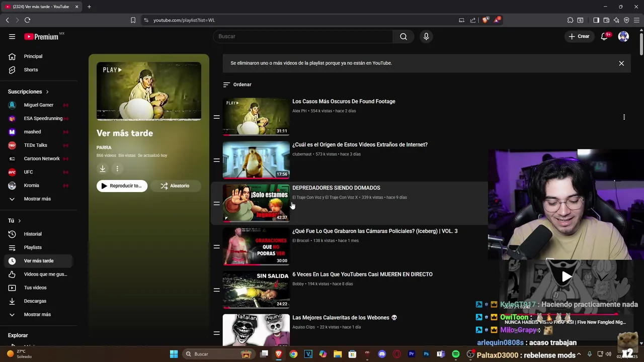Open Brave VPN shield icon
Image resolution: width=644 pixels, height=362 pixels.
pyautogui.click(x=626, y=20)
